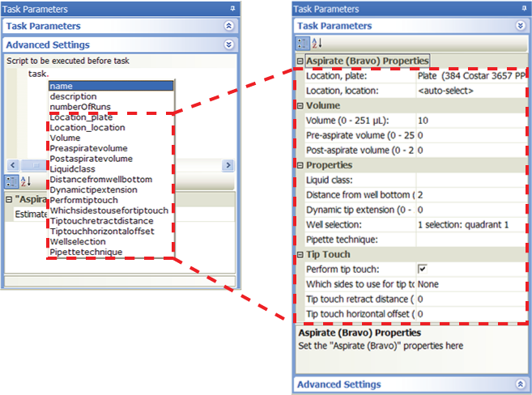Click Categorized view icon in right panel
The image size is (532, 395).
tap(300, 44)
